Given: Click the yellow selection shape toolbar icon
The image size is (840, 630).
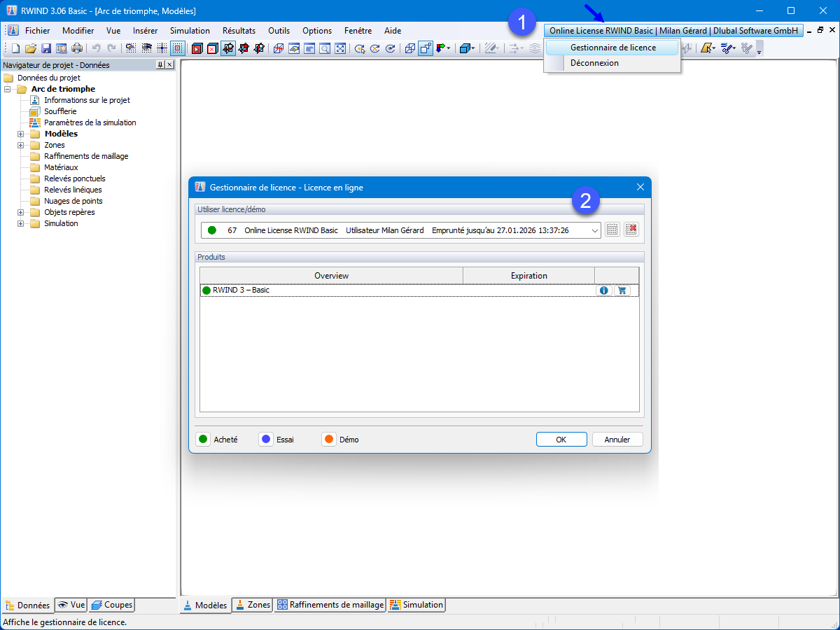Looking at the screenshot, I should (706, 48).
